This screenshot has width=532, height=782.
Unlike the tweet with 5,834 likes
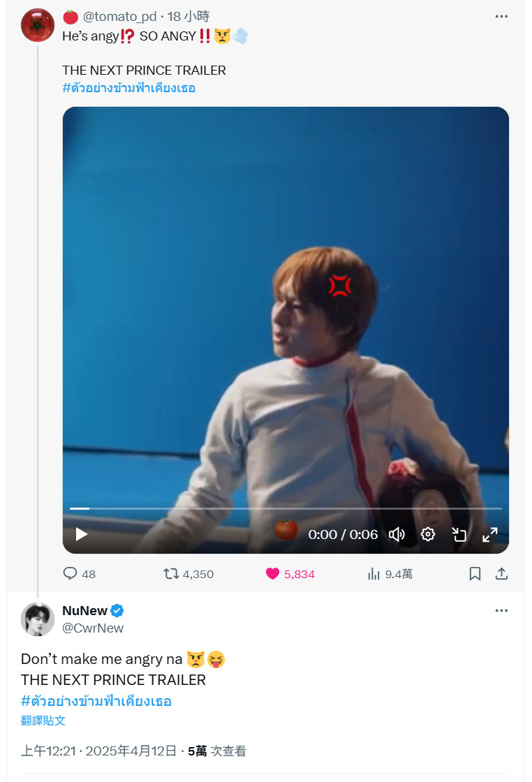pyautogui.click(x=290, y=573)
